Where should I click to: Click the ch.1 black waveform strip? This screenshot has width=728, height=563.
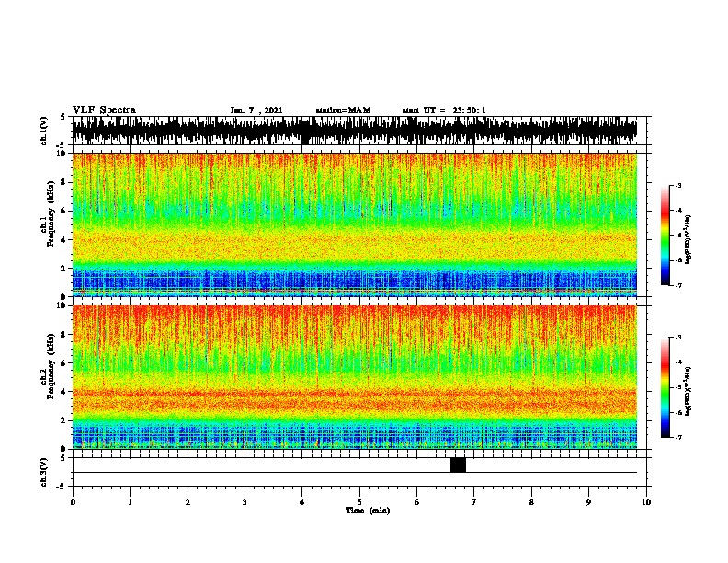click(354, 131)
